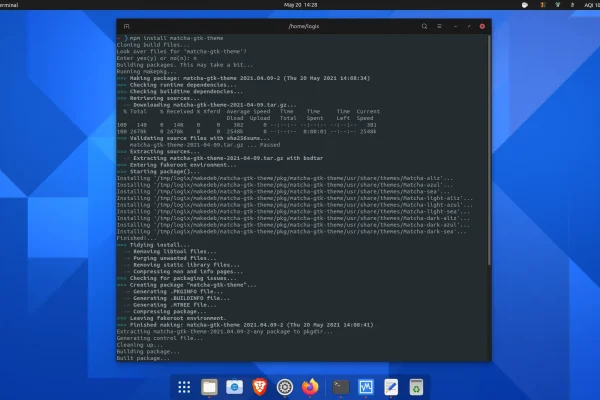
Task: Open Trash from the dock
Action: (x=416, y=387)
